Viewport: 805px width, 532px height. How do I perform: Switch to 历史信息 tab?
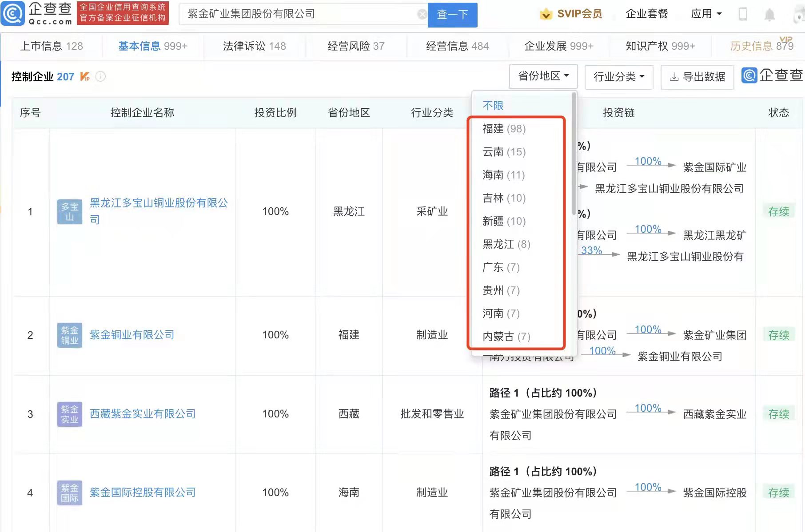[x=762, y=46]
